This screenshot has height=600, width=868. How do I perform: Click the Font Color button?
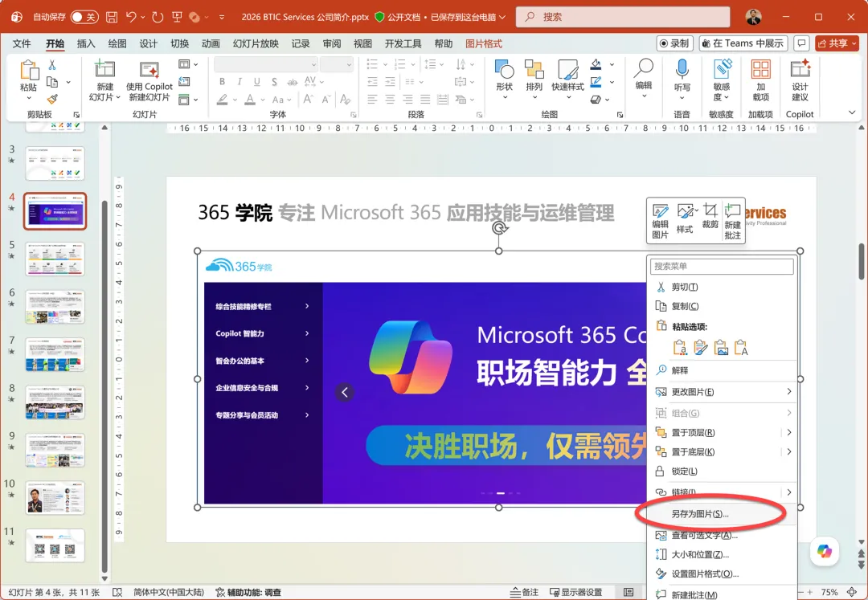point(250,100)
